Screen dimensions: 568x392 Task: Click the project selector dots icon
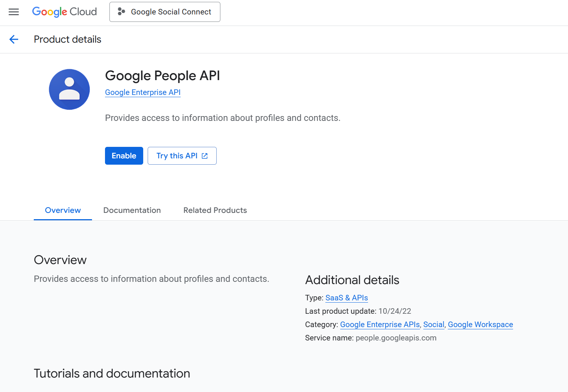click(x=121, y=12)
